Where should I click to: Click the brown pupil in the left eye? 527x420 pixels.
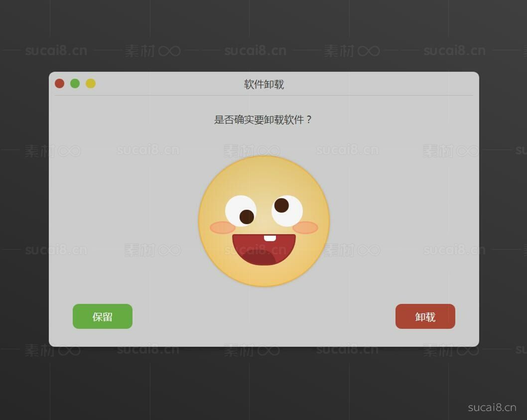247,216
